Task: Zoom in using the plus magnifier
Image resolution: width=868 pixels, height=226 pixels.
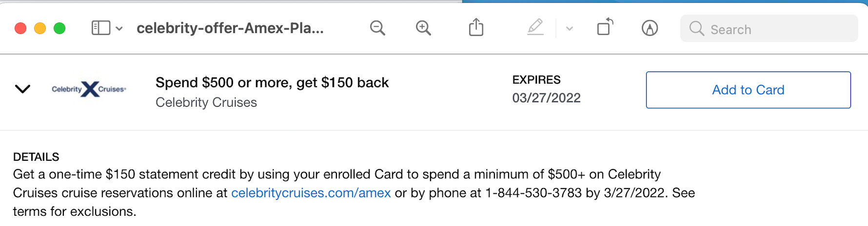Action: click(423, 28)
